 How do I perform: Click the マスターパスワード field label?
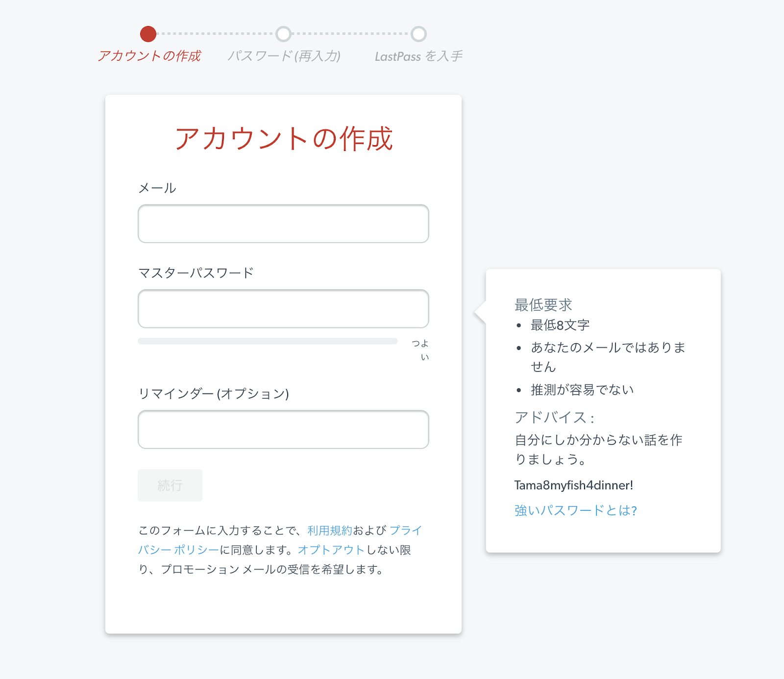196,273
